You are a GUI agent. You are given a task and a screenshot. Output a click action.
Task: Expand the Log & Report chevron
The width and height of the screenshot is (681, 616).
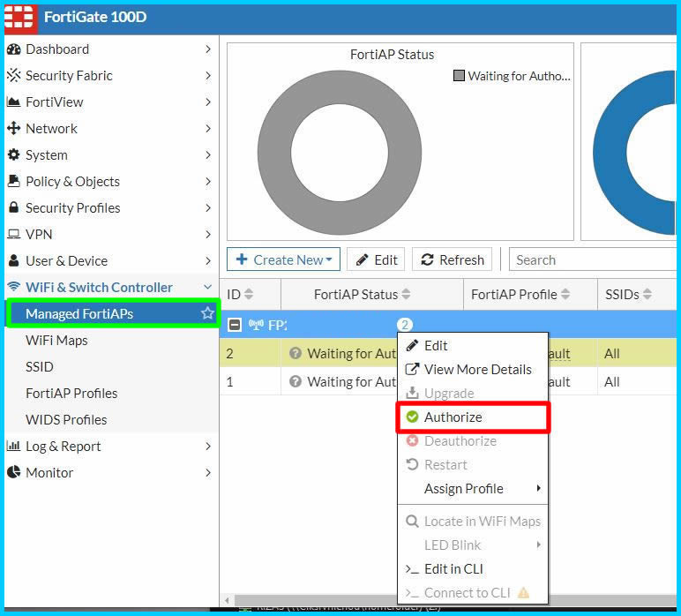point(208,446)
